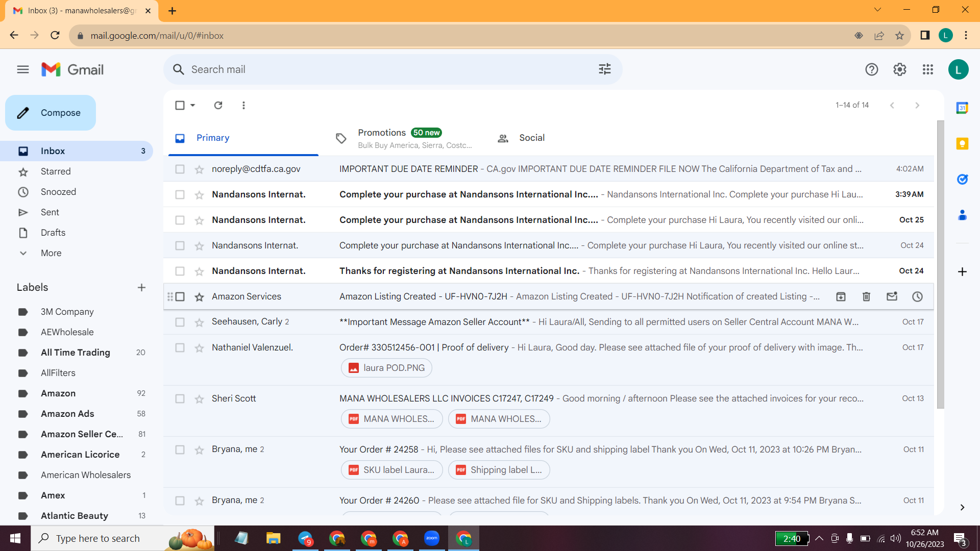Select the Order # 24258 email checkbox
The image size is (980, 551).
tap(180, 449)
